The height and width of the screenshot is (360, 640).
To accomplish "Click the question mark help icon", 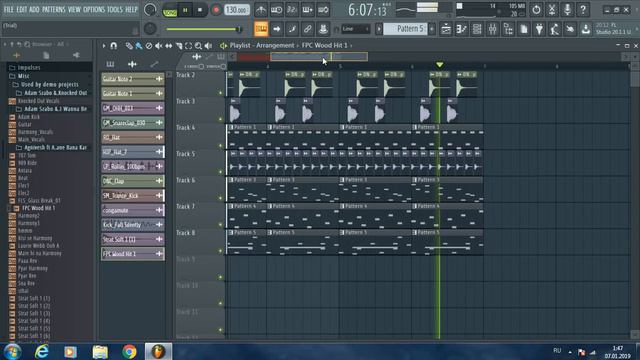I will click(x=583, y=9).
